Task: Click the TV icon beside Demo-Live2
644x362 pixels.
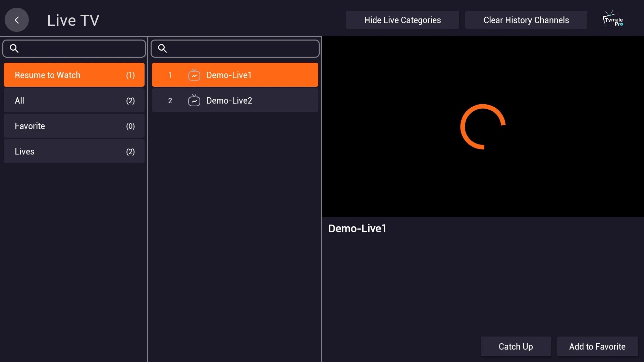Action: click(194, 100)
